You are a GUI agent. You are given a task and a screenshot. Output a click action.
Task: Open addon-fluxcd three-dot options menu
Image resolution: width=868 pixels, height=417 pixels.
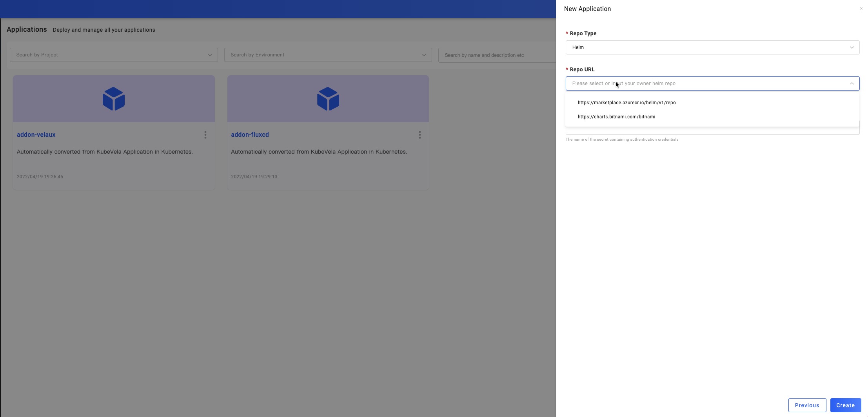click(x=419, y=135)
